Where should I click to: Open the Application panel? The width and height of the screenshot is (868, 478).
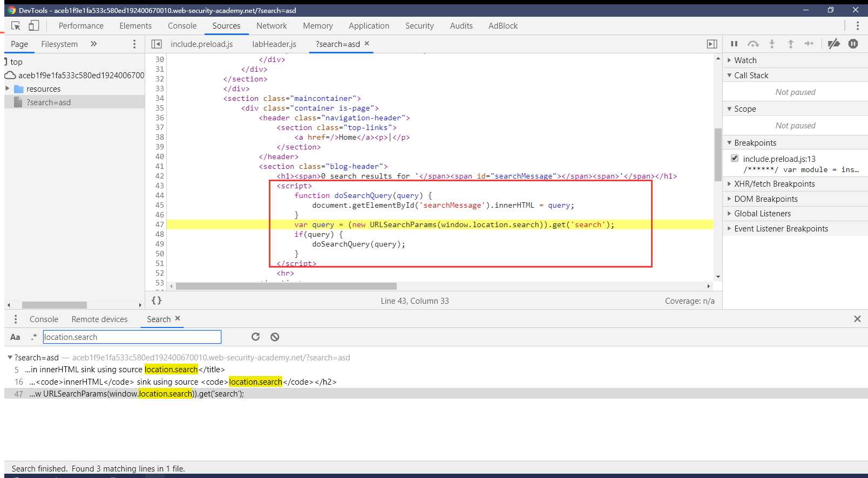[x=369, y=26]
